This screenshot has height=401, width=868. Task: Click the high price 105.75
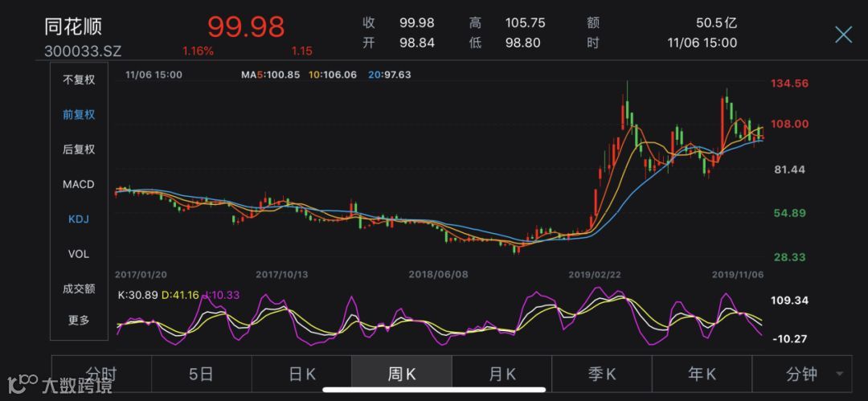(525, 23)
